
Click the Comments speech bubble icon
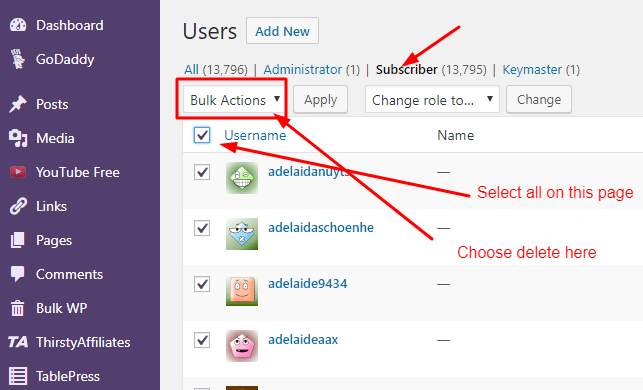[18, 274]
